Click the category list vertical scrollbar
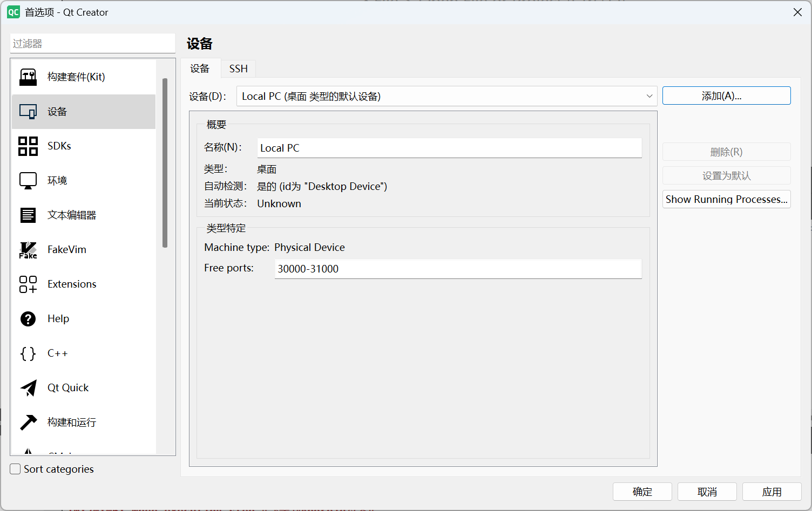Viewport: 812px width, 511px height. click(x=165, y=163)
